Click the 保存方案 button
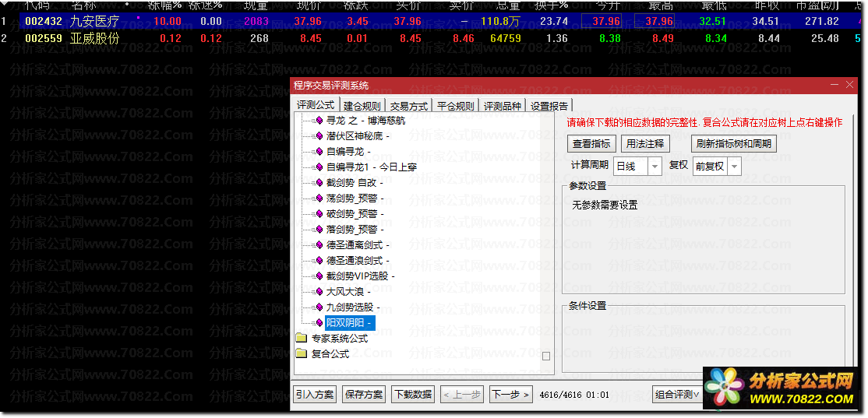The image size is (868, 418). click(x=364, y=394)
